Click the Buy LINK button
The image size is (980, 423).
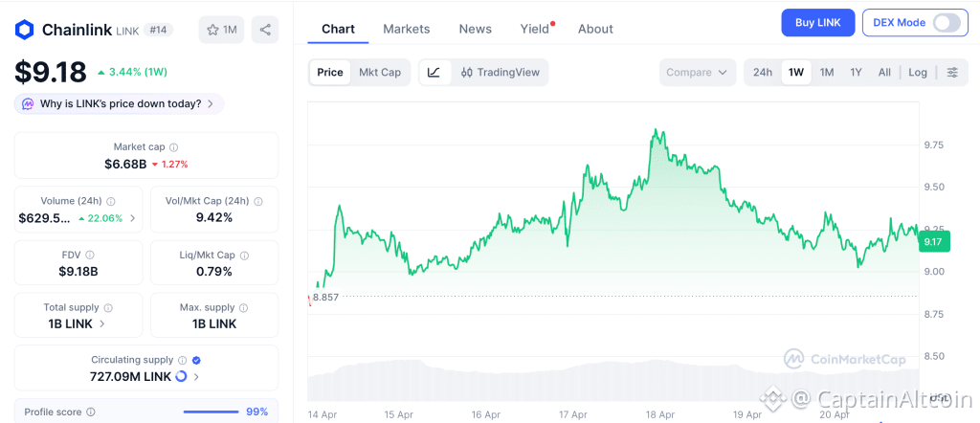[x=817, y=23]
